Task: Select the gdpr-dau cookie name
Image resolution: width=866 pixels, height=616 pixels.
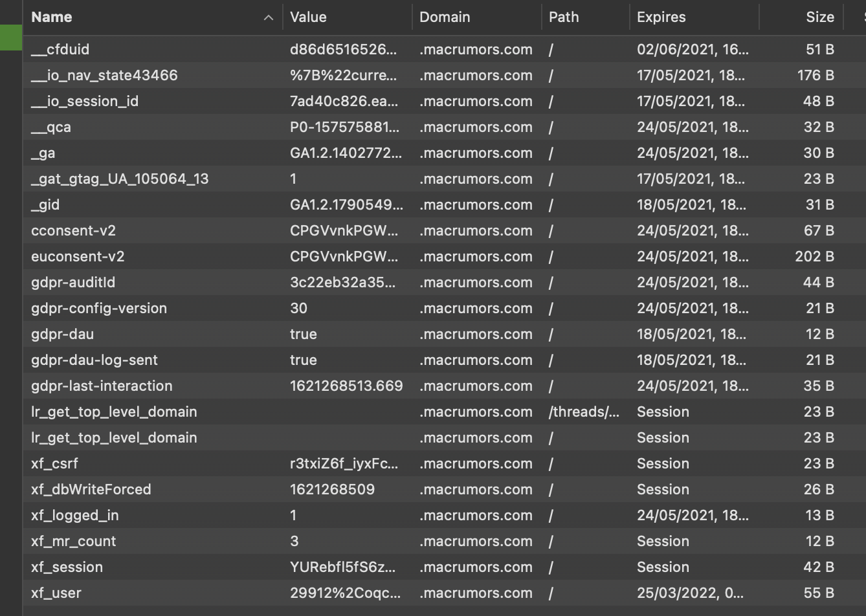Action: (62, 335)
